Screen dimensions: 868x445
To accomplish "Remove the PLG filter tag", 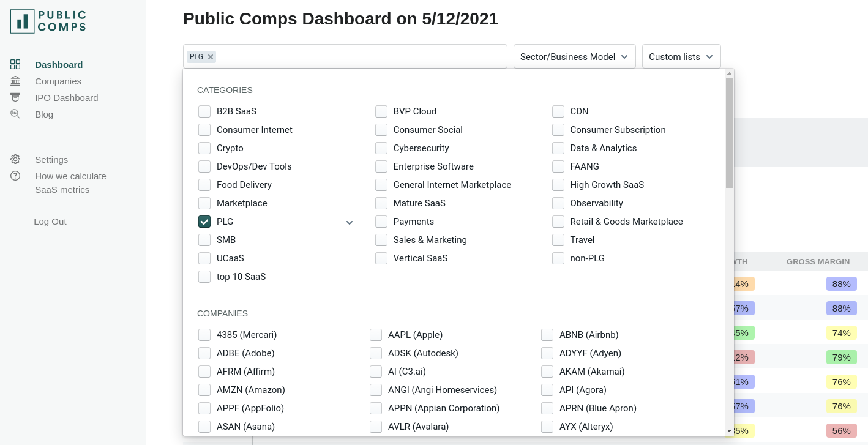I will [x=211, y=57].
